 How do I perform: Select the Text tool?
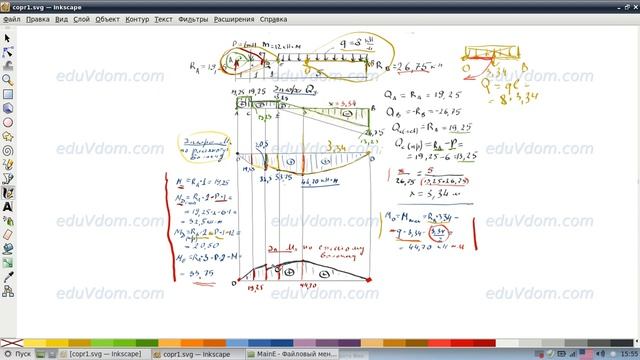pyautogui.click(x=7, y=207)
